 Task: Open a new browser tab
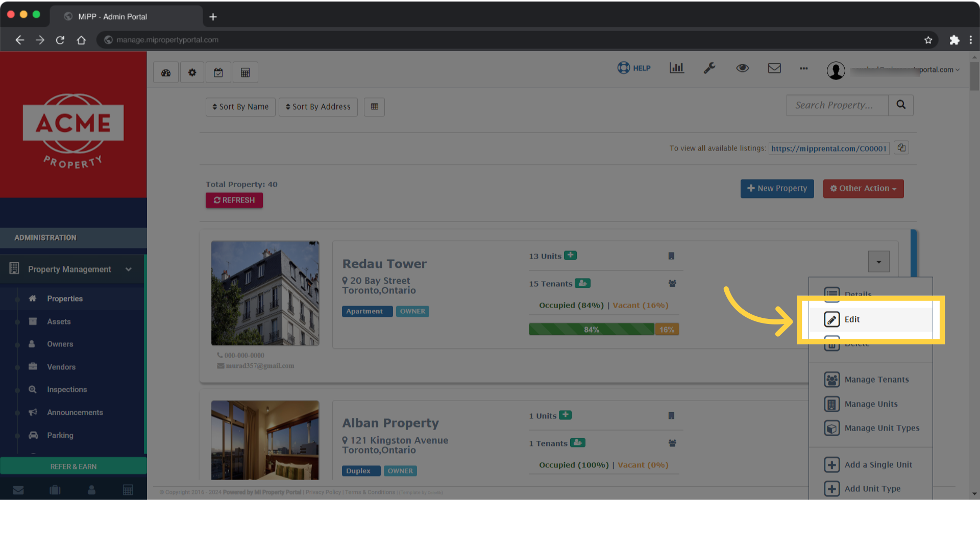tap(213, 17)
